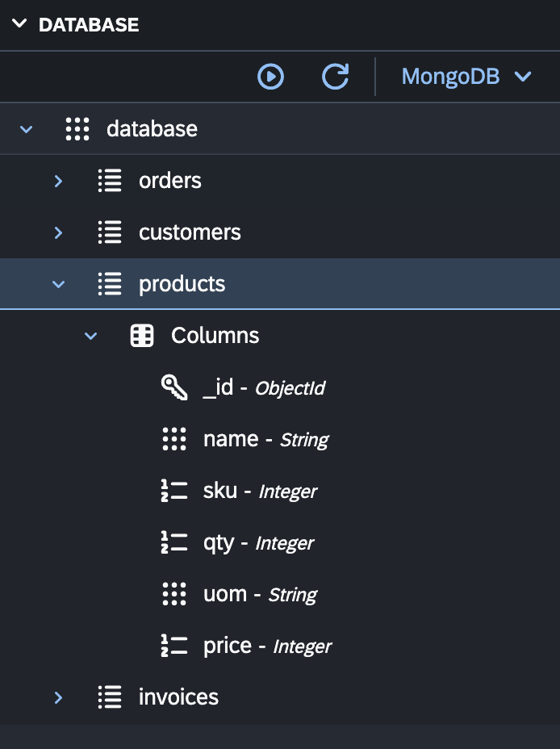Select the 'name - String' column

(x=266, y=439)
